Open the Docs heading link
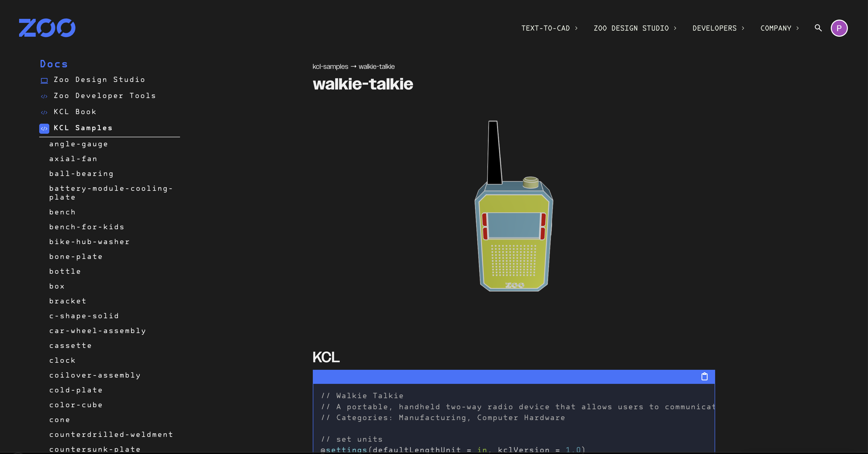Screen dimensions: 868x454 point(54,64)
